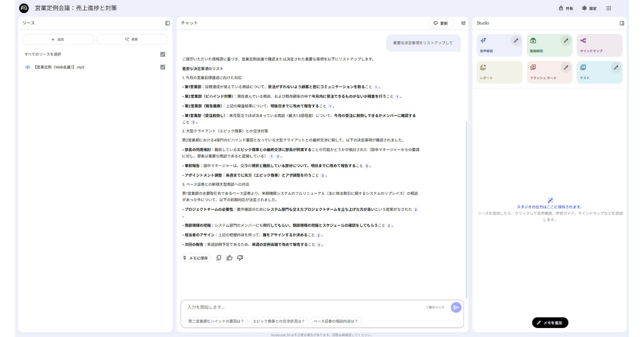Click the thumbs up icon
The width and height of the screenshot is (644, 337).
coord(229,258)
